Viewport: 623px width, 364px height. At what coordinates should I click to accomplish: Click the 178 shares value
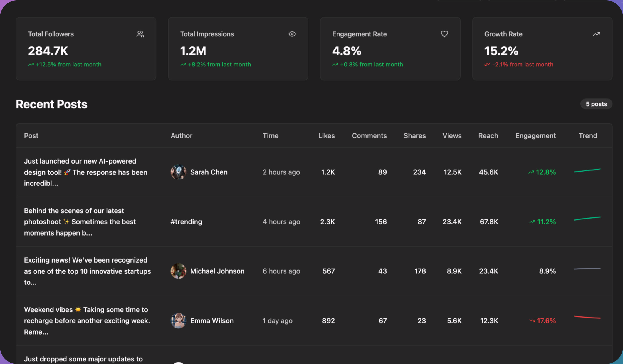(x=420, y=271)
